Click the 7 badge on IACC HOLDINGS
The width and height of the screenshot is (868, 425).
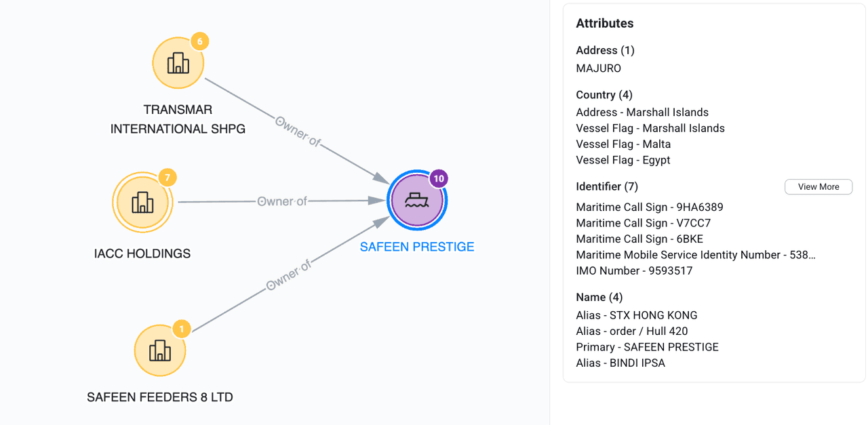[167, 178]
